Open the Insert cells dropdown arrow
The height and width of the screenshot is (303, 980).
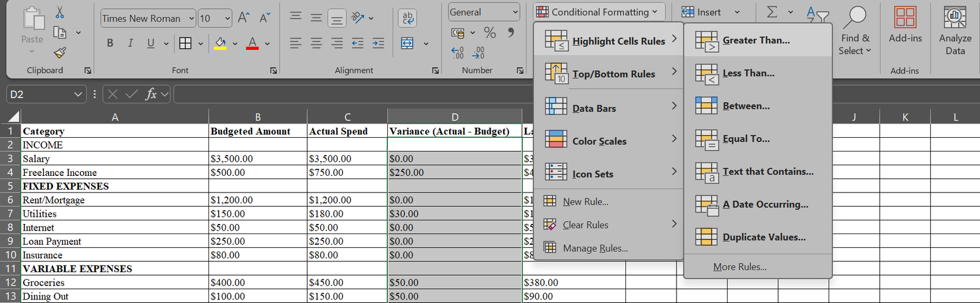(737, 12)
